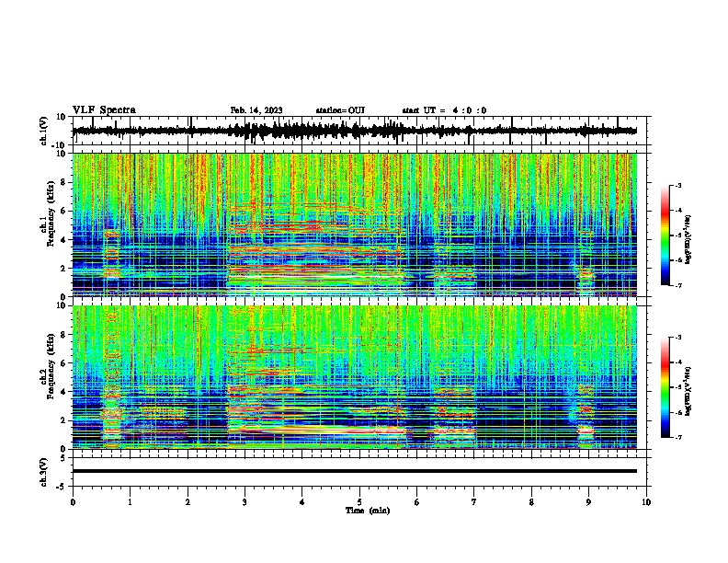Click the "ch.3(V)" axis label

coord(44,472)
